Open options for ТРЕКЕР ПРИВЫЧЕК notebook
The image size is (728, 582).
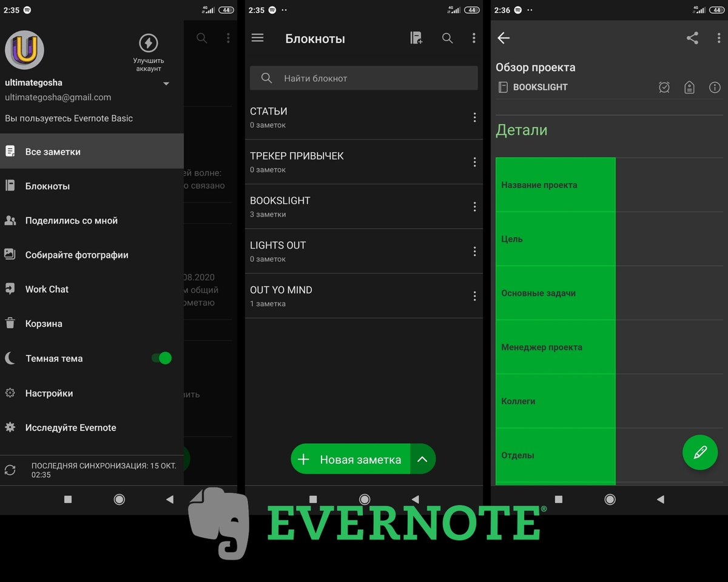(474, 162)
